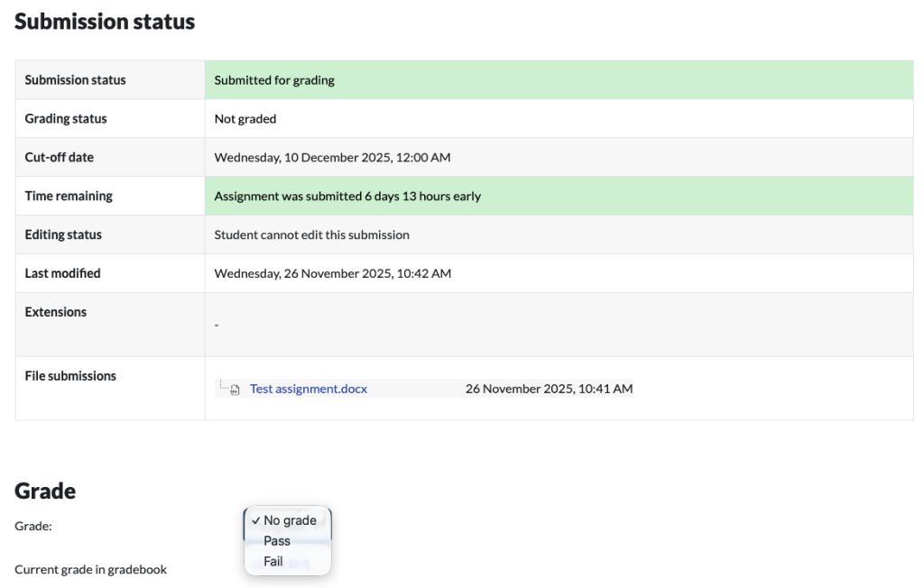924x588 pixels.
Task: Select the checked No grade option
Action: (x=289, y=520)
